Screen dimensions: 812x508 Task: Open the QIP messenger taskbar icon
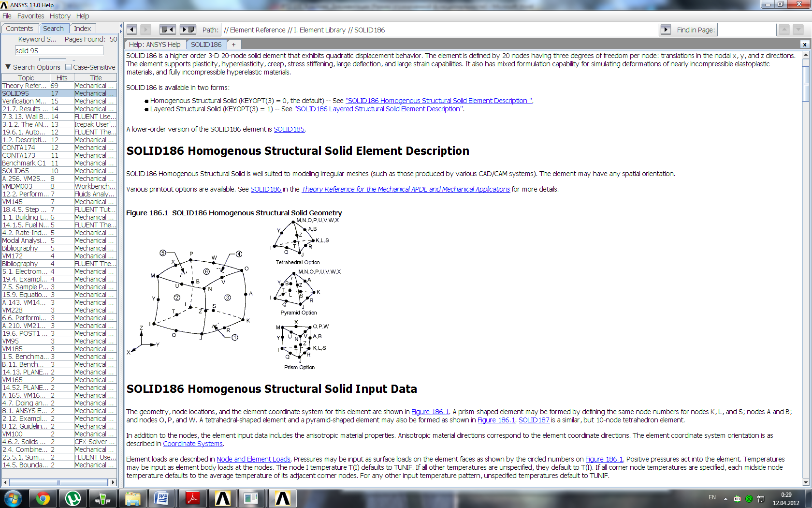point(103,498)
